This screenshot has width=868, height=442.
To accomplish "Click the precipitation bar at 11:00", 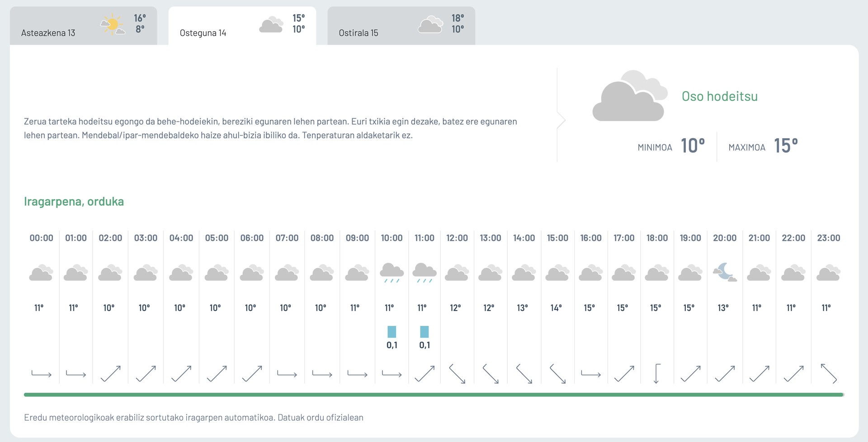I will (425, 332).
